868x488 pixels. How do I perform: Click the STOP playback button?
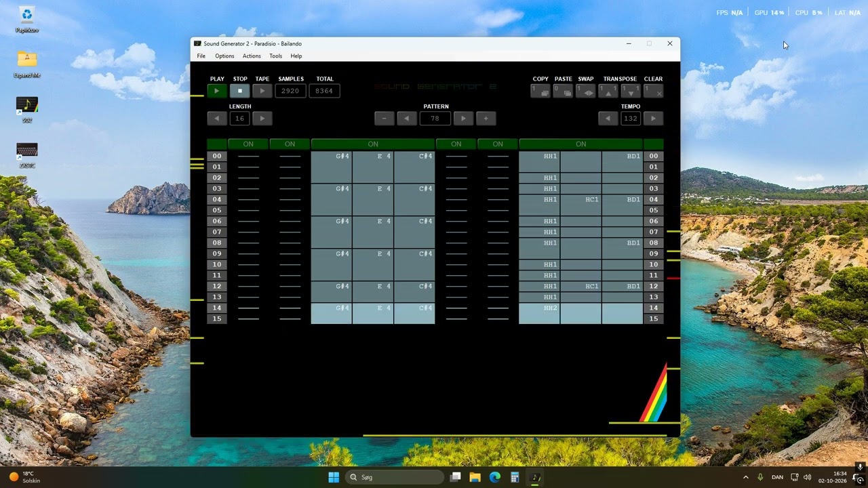point(240,91)
